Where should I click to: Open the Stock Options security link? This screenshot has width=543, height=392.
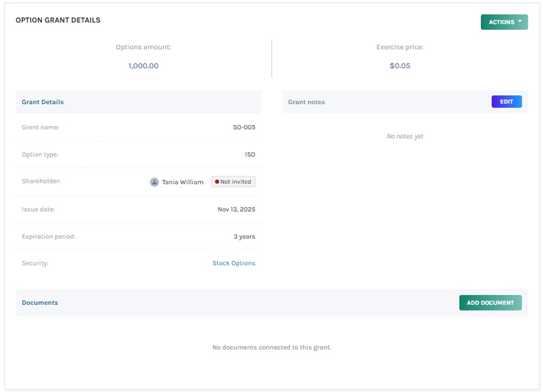[x=234, y=263]
